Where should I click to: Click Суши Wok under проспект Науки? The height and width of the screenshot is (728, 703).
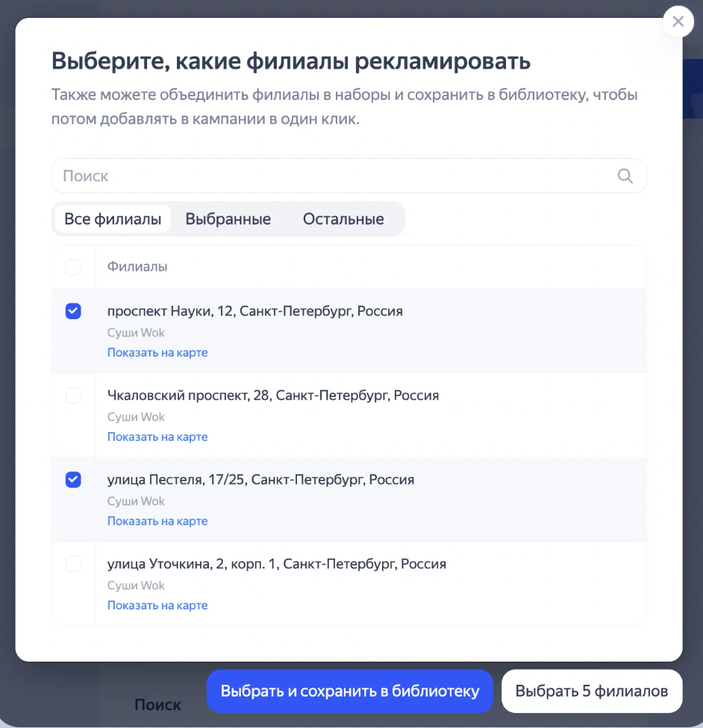136,333
